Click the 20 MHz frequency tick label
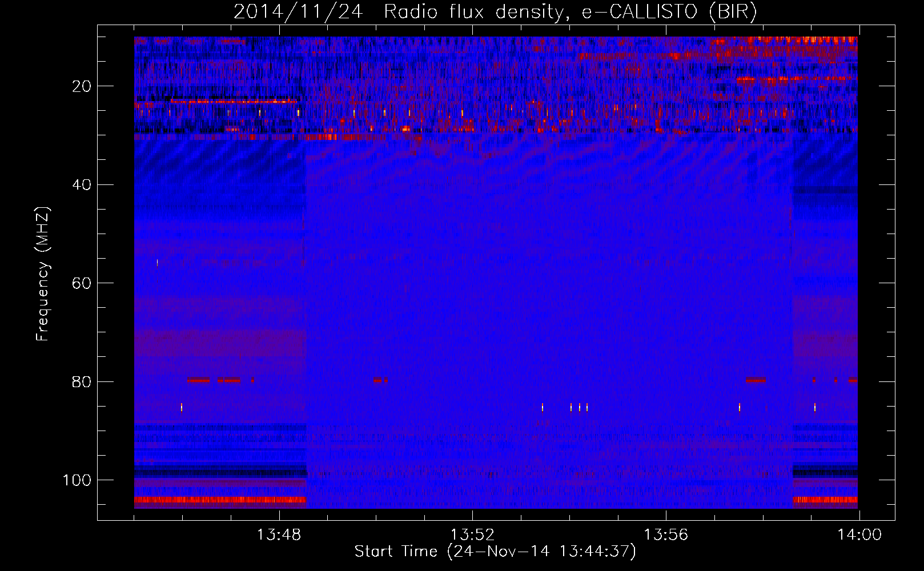 (x=82, y=87)
